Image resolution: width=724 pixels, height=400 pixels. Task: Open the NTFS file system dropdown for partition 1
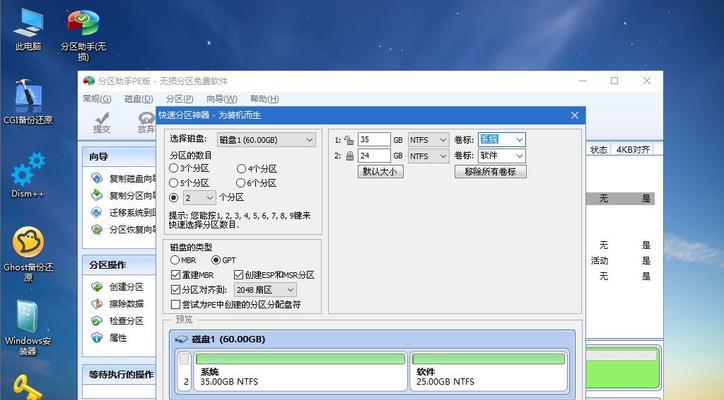click(x=428, y=140)
